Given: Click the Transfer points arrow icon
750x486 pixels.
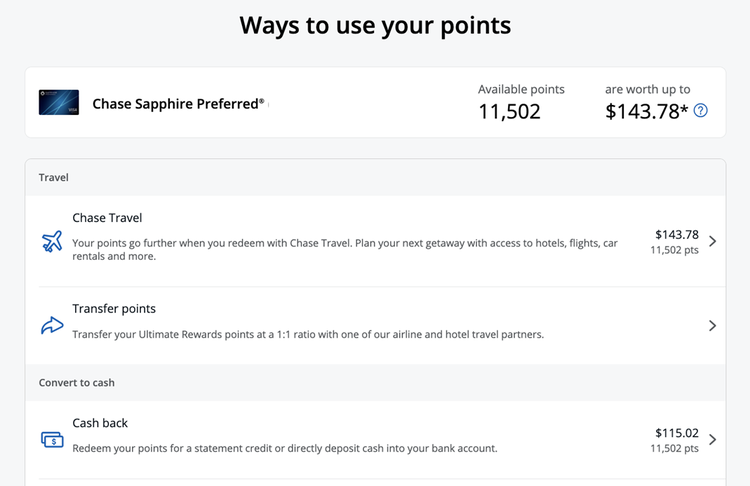Looking at the screenshot, I should (x=52, y=326).
